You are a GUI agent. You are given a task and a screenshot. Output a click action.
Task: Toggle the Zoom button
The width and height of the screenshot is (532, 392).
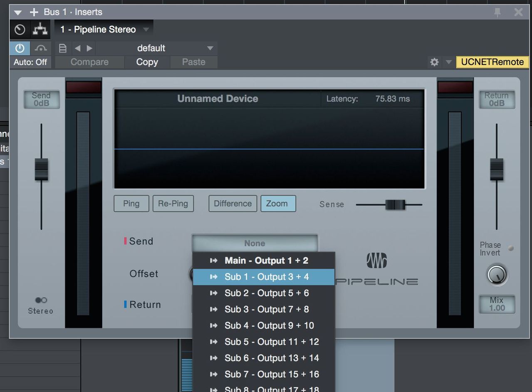[278, 203]
